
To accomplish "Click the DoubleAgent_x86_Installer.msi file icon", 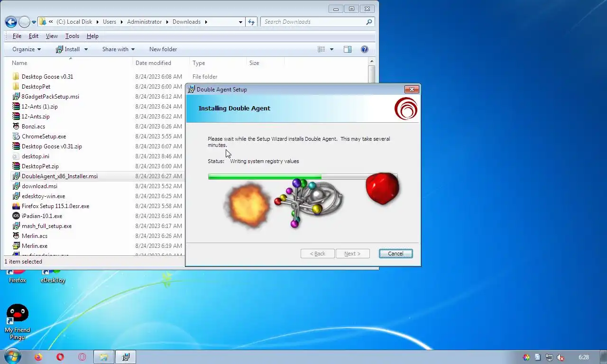I will [16, 176].
